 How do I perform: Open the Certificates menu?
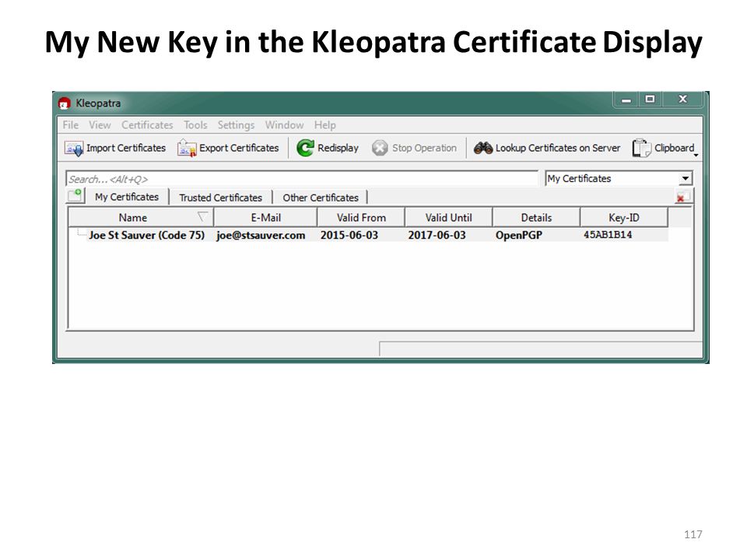(x=147, y=125)
